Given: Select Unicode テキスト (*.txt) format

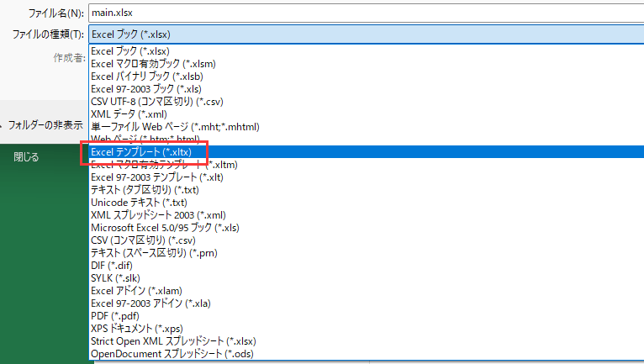Looking at the screenshot, I should pyautogui.click(x=139, y=203).
